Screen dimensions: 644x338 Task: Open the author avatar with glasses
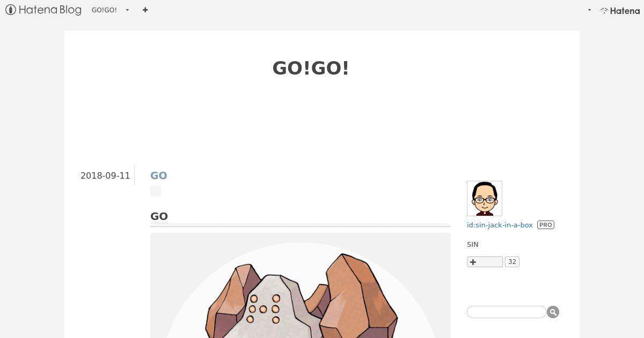click(x=485, y=199)
